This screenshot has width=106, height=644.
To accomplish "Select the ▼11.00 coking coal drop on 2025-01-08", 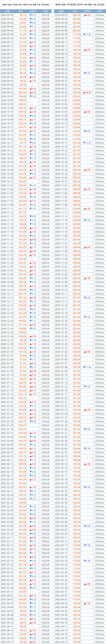I will pos(87,367).
